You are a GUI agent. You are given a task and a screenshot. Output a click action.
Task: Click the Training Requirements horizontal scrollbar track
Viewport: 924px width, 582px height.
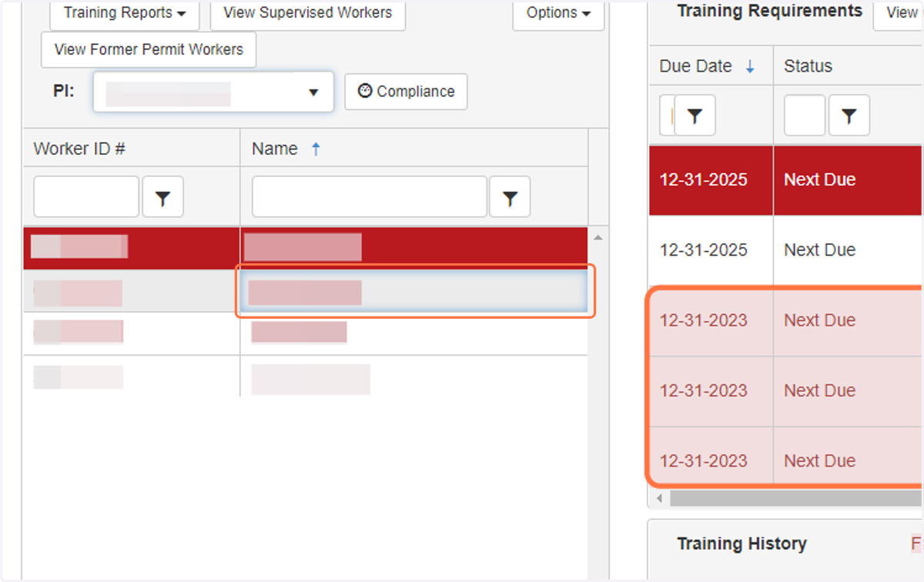(x=795, y=499)
